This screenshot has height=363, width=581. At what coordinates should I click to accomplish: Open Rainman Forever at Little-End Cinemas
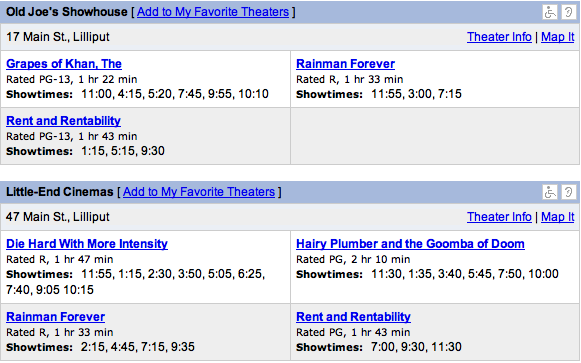click(x=56, y=317)
